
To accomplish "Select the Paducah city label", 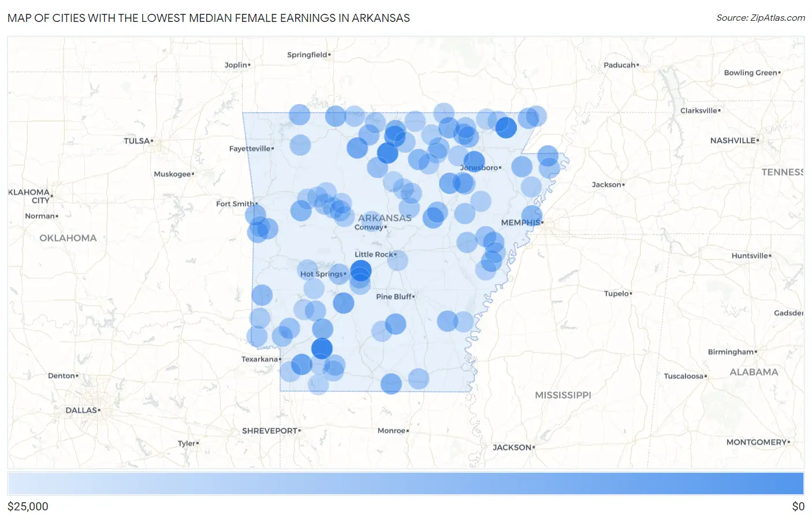I will pyautogui.click(x=619, y=65).
